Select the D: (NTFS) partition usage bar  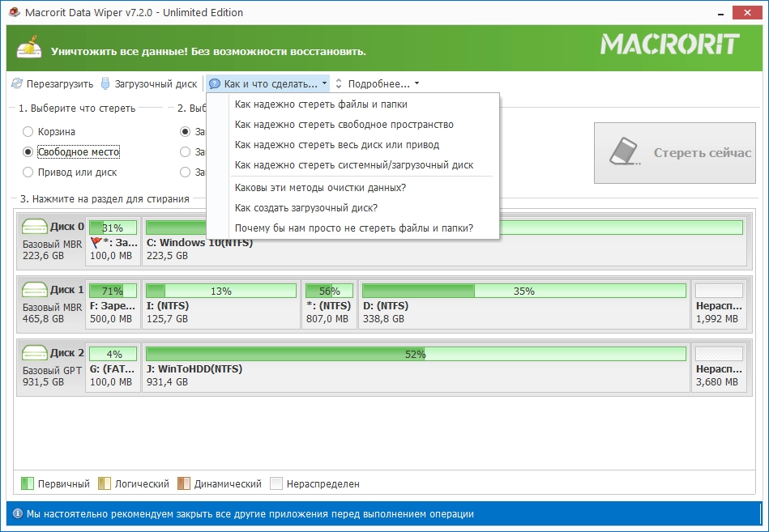pyautogui.click(x=523, y=291)
